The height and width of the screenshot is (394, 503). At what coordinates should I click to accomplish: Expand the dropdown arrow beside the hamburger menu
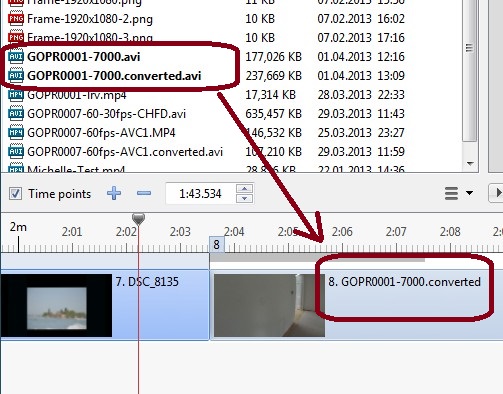[469, 193]
